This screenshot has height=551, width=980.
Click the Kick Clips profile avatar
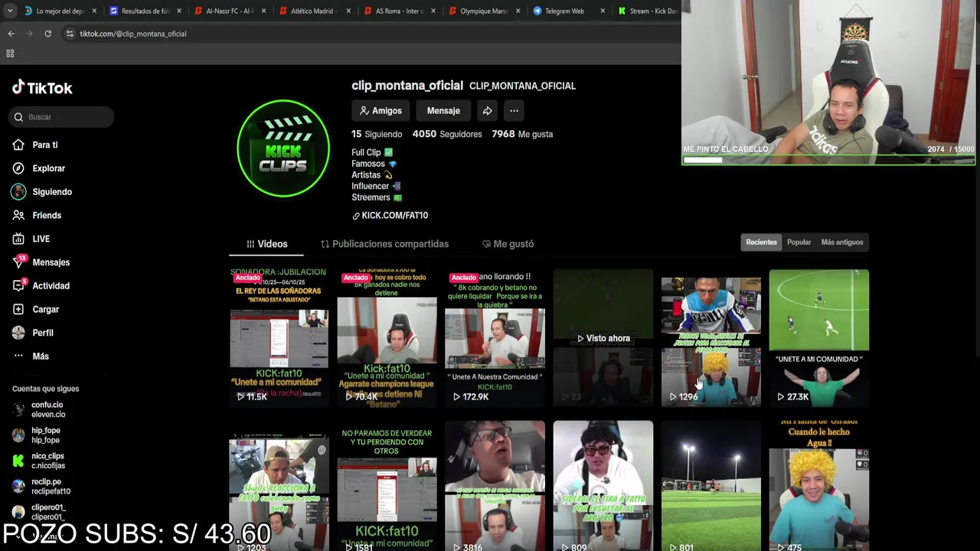click(x=283, y=148)
